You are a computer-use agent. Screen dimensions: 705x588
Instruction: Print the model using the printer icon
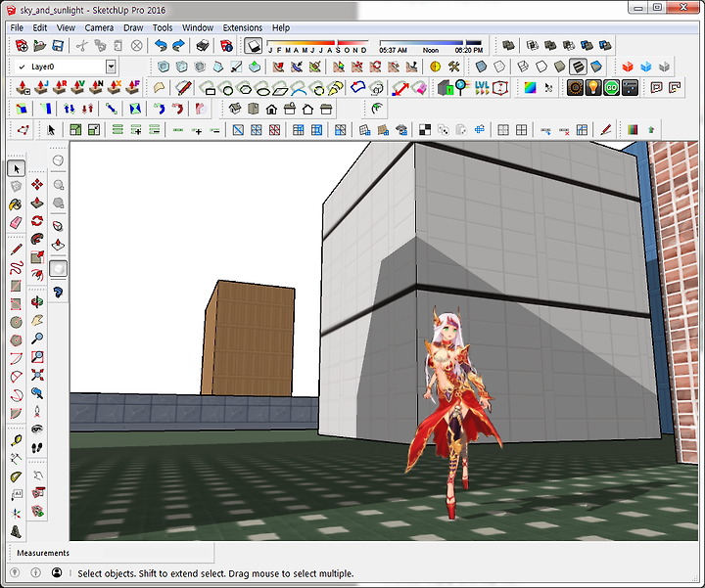click(203, 45)
